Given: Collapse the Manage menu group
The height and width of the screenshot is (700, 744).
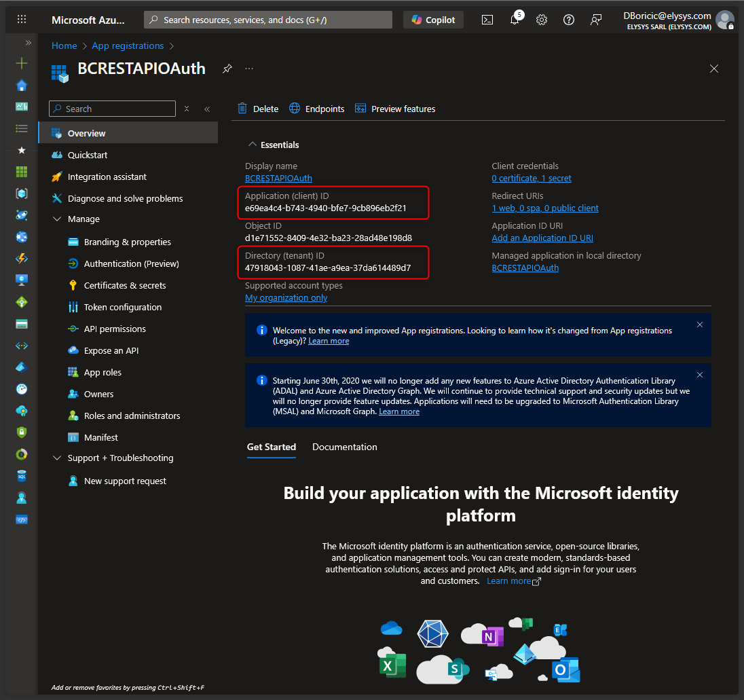Looking at the screenshot, I should [57, 219].
